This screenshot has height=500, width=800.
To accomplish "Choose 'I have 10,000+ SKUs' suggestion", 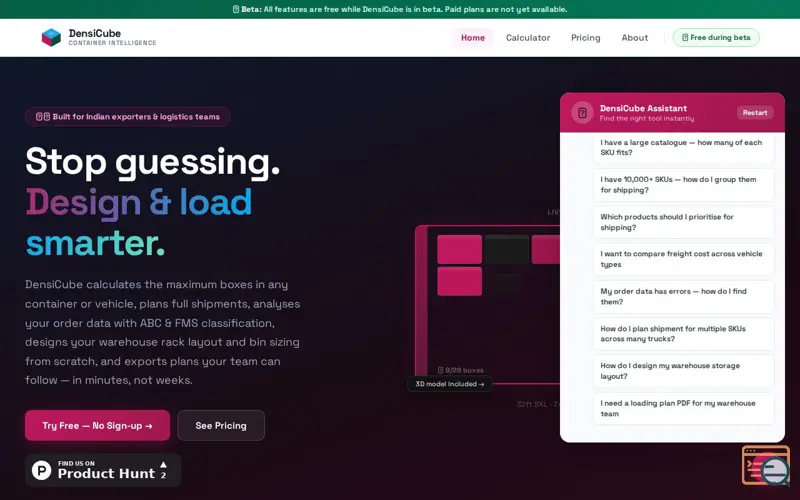I will [x=683, y=185].
